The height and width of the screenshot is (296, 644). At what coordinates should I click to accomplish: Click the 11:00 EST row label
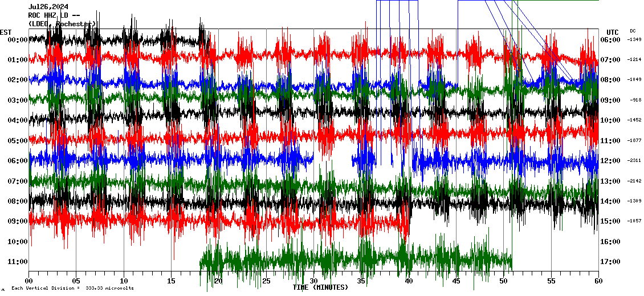coord(14,262)
